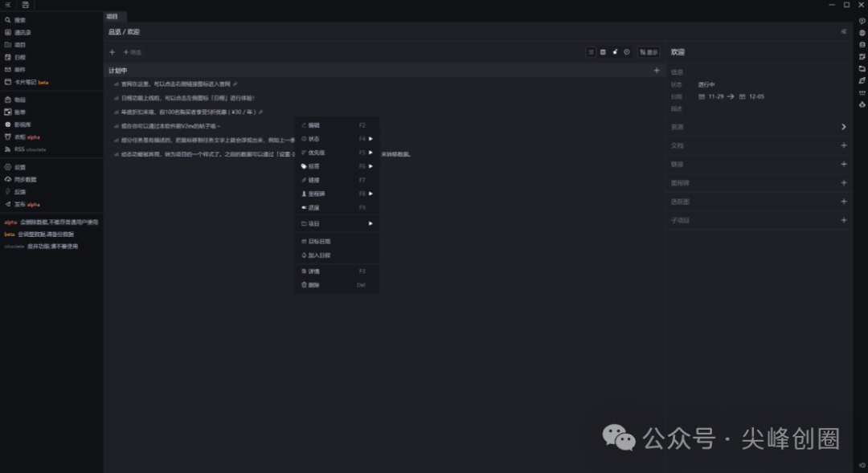
Task: Toggle the sidebar collapse icon in the title bar
Action: tap(8, 5)
